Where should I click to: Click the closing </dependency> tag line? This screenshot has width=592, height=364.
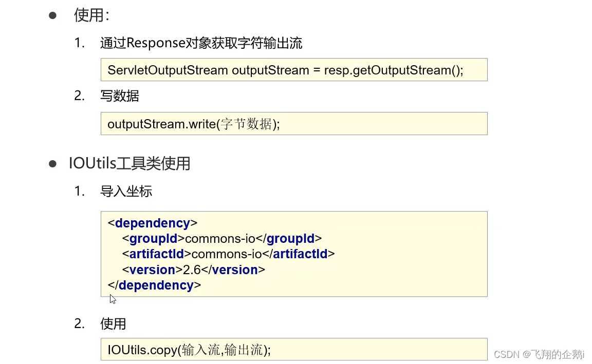(x=154, y=285)
